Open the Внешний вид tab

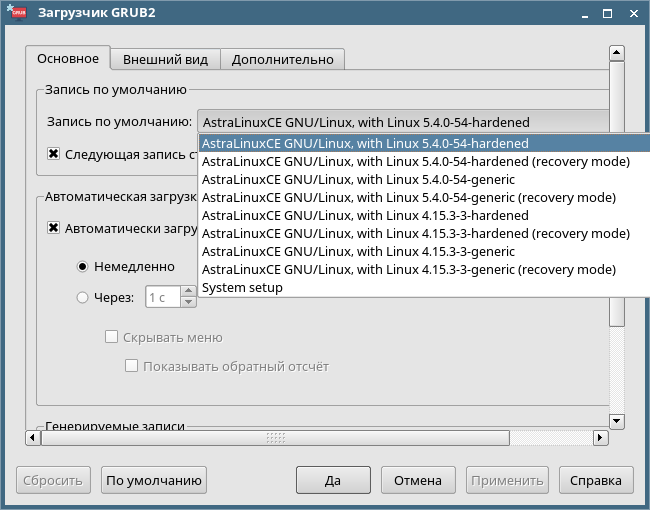pos(165,60)
